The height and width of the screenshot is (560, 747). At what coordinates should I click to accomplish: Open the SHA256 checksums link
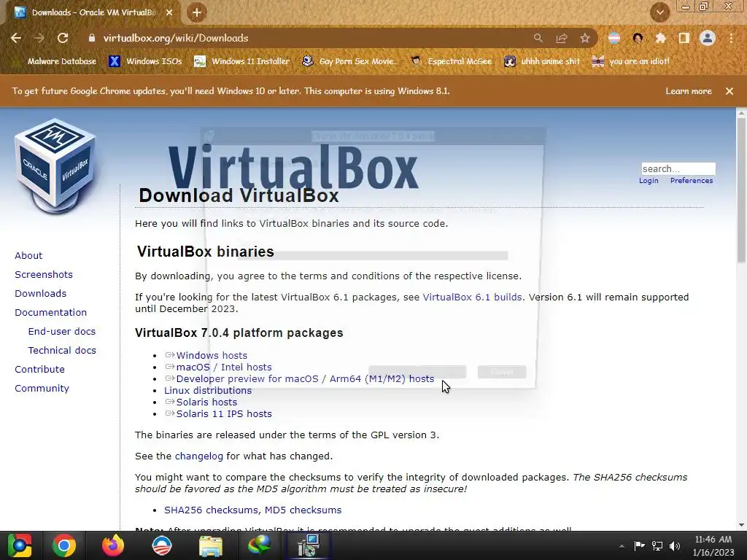pyautogui.click(x=211, y=510)
